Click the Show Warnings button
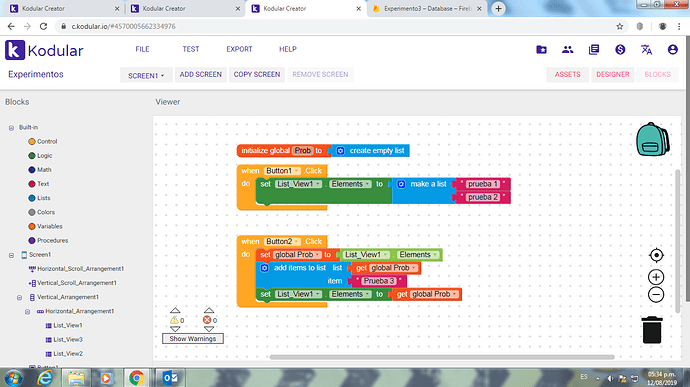This screenshot has height=387, width=690. (x=193, y=339)
